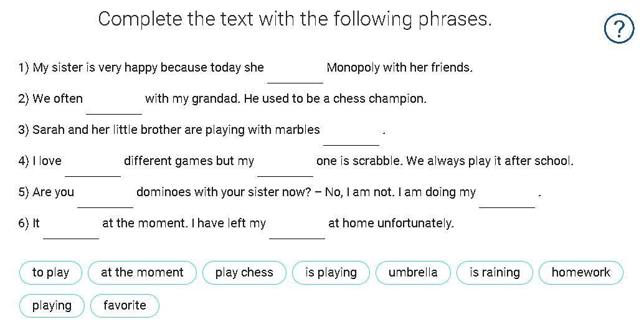Screen dimensions: 644x322
Task: Open the help question mark icon
Action: tap(619, 29)
